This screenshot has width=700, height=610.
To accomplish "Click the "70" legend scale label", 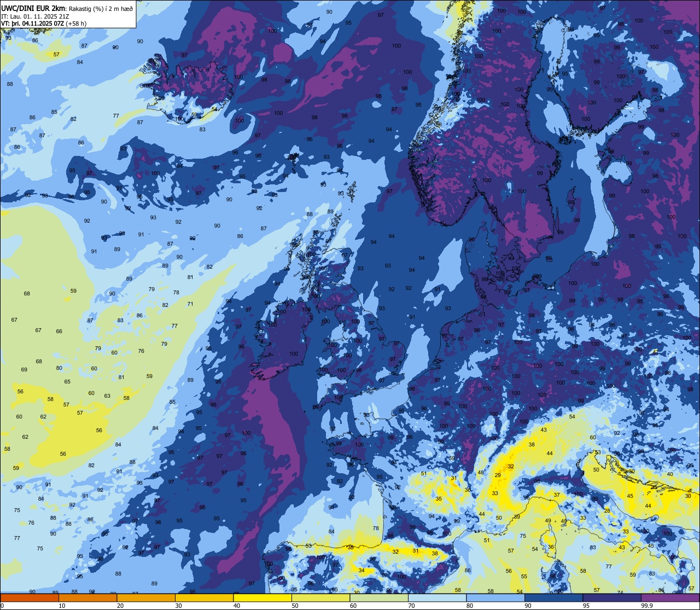I will click(x=411, y=606).
